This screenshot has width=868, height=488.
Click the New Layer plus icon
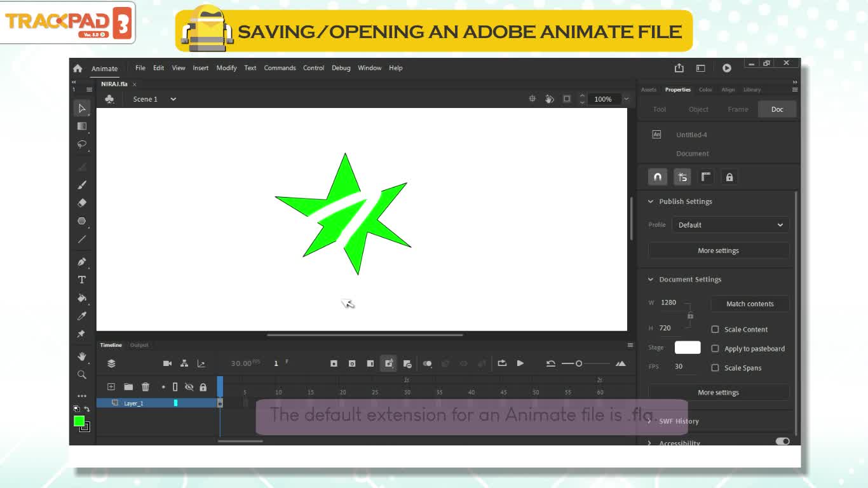click(111, 387)
